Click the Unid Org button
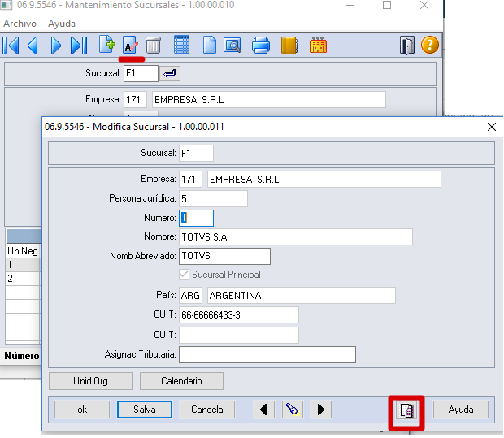The width and height of the screenshot is (504, 438). tap(90, 381)
